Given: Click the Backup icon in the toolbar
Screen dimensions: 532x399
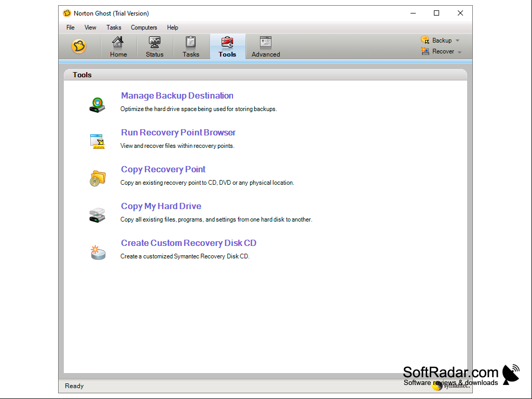Looking at the screenshot, I should tap(425, 40).
